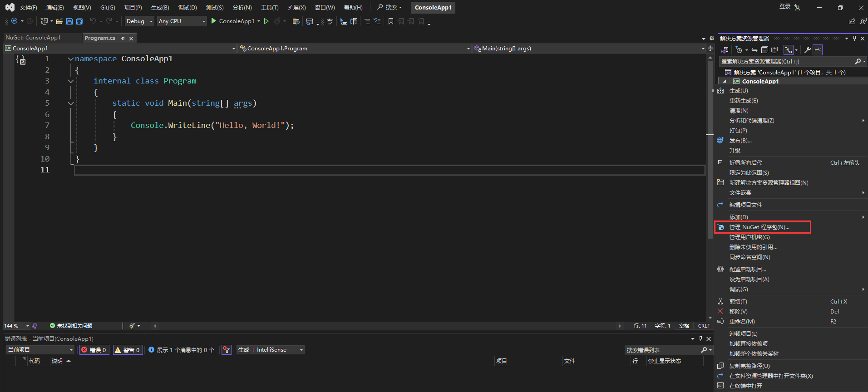Click the Properties wrench icon
The height and width of the screenshot is (392, 868).
pyautogui.click(x=808, y=50)
